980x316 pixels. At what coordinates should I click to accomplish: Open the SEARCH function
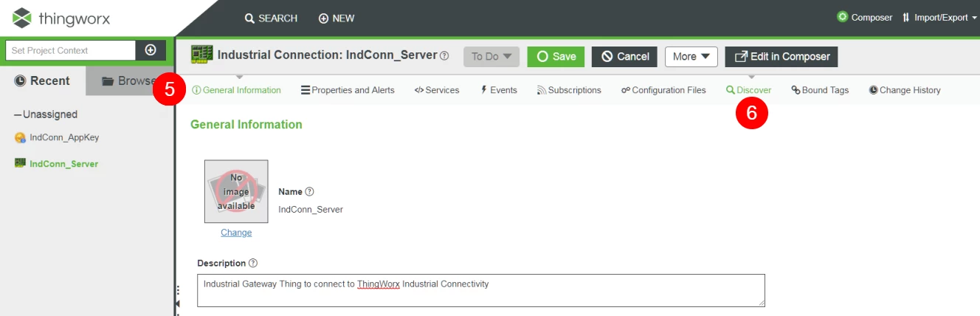tap(271, 18)
